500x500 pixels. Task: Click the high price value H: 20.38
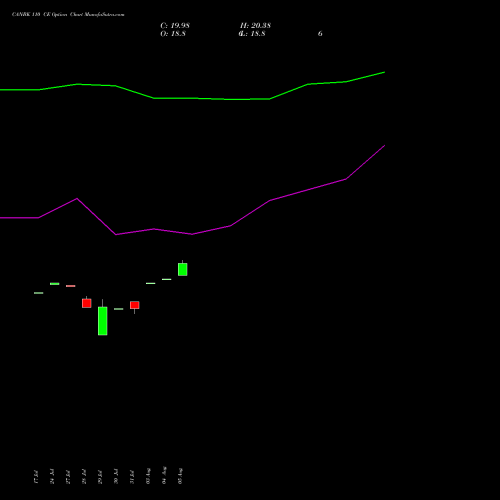pos(255,26)
